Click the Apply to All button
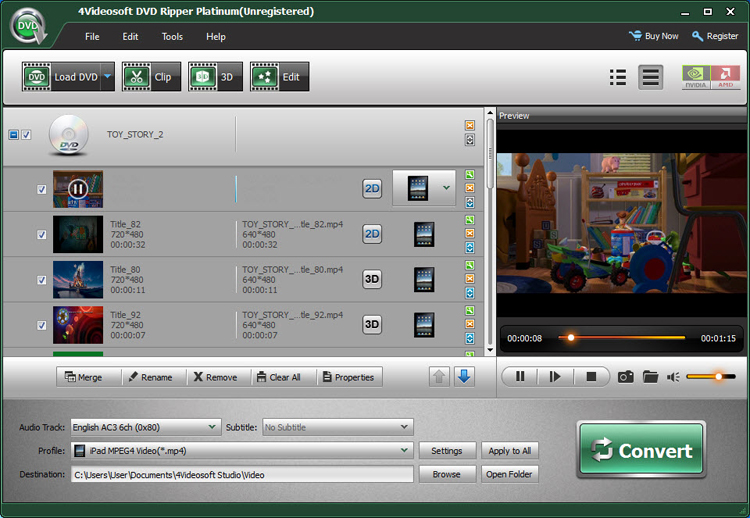Viewport: 750px width, 518px height. point(509,451)
